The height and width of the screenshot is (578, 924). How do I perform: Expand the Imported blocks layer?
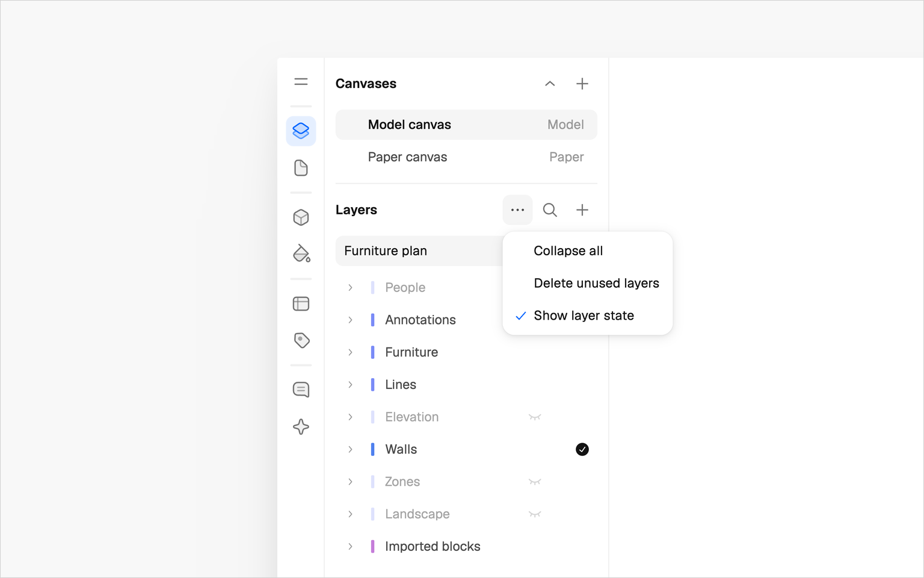(x=350, y=547)
